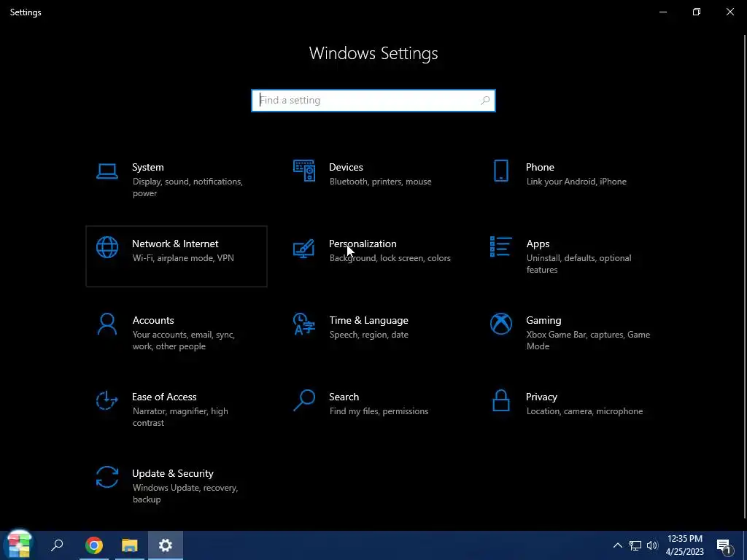
Task: Click 'Location, camera, microphone' text
Action: pos(584,411)
